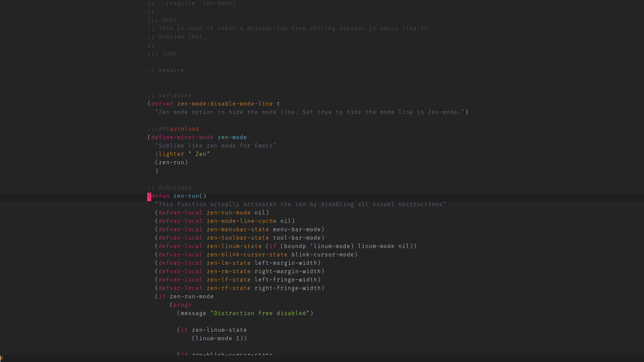Click the pink cursor block before defun
This screenshot has width=644, height=362.
coord(149,196)
